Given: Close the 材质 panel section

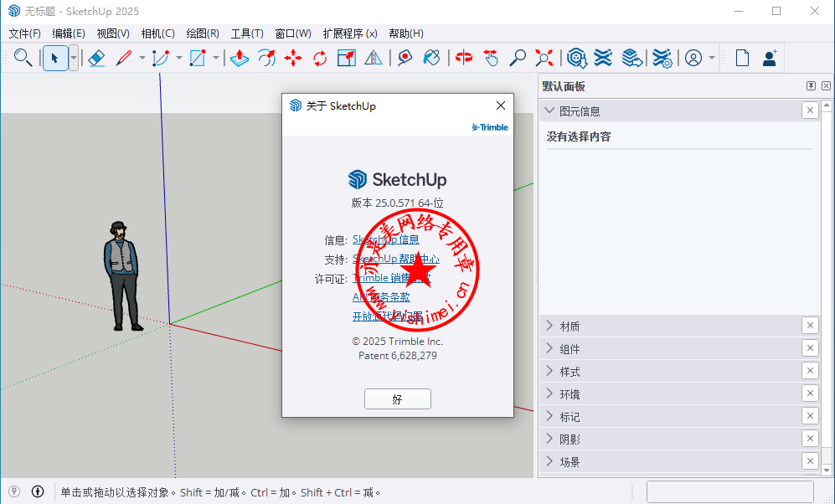Looking at the screenshot, I should click(x=810, y=326).
